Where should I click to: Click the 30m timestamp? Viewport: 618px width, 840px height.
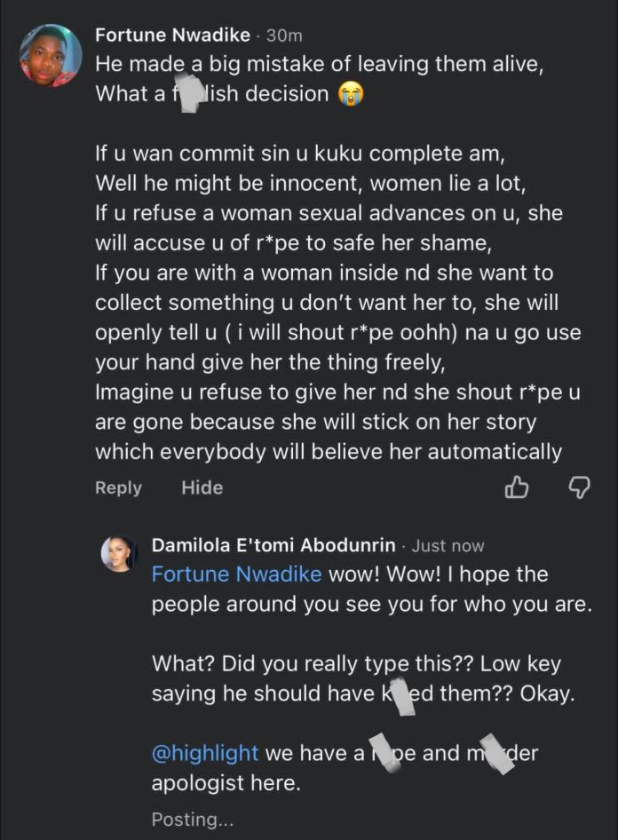click(284, 36)
